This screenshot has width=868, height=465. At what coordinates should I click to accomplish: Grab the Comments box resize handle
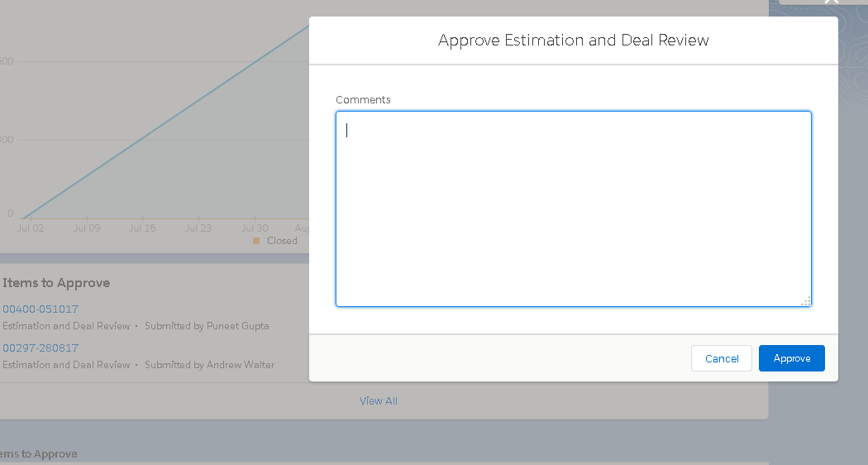806,301
